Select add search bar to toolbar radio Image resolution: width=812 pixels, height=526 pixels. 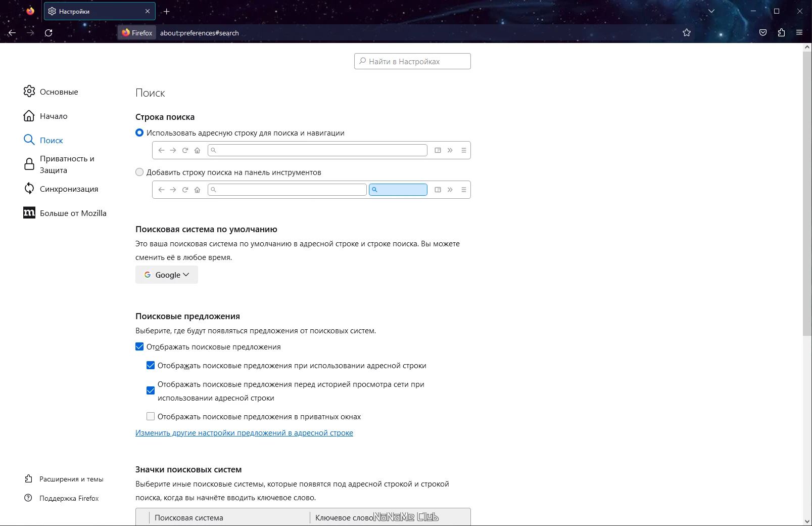[139, 172]
